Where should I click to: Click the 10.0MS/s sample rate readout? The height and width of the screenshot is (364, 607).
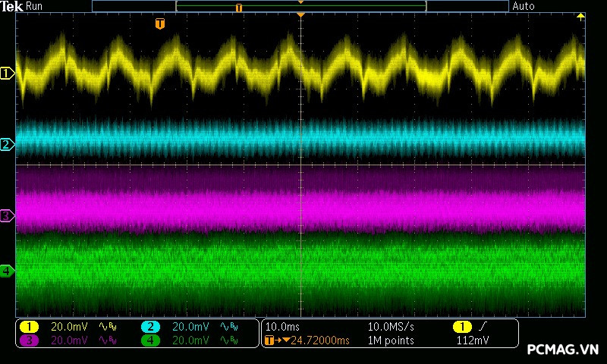tap(391, 327)
